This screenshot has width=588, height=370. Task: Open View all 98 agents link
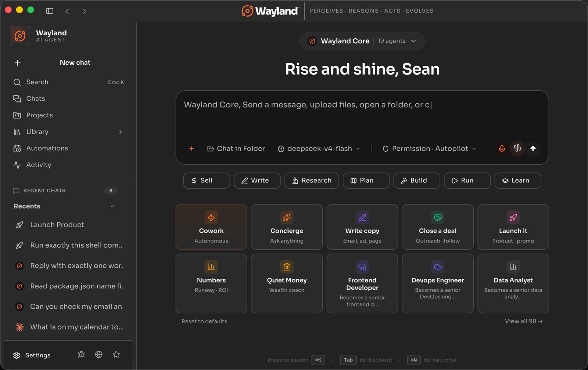click(x=524, y=321)
